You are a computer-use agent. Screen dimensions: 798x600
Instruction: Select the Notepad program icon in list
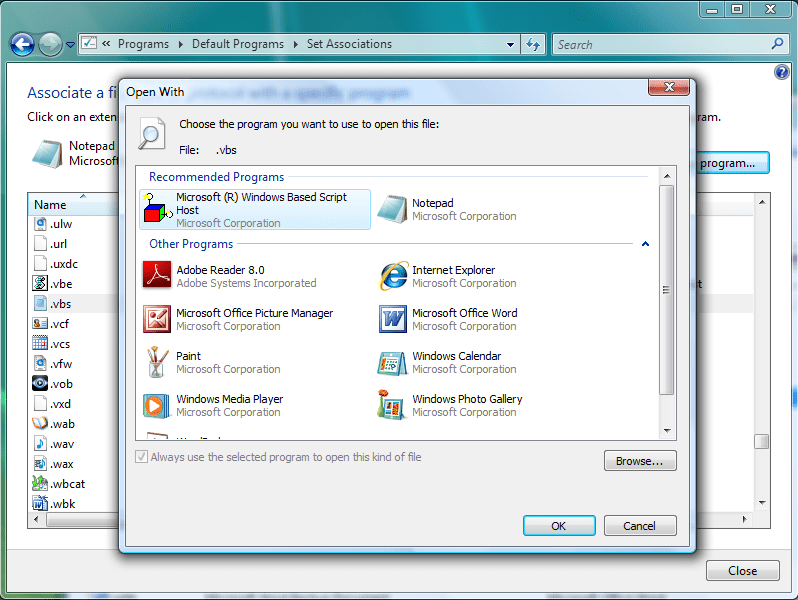click(392, 209)
